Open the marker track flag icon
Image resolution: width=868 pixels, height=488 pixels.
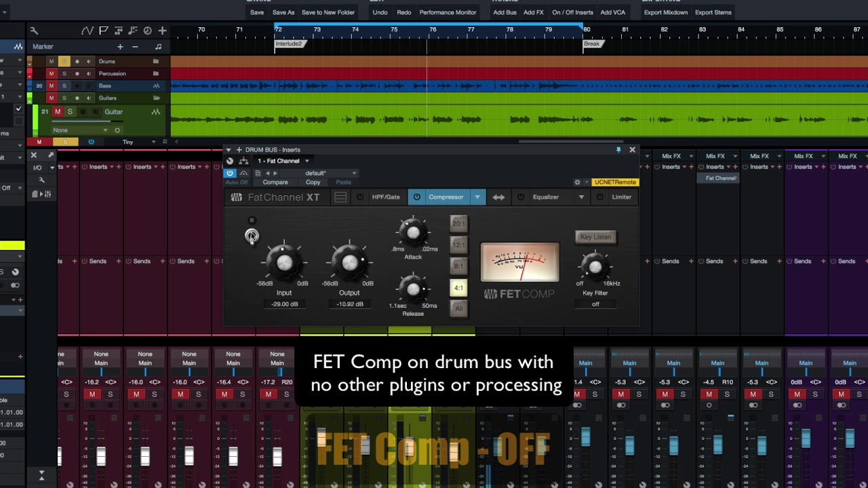pos(104,30)
